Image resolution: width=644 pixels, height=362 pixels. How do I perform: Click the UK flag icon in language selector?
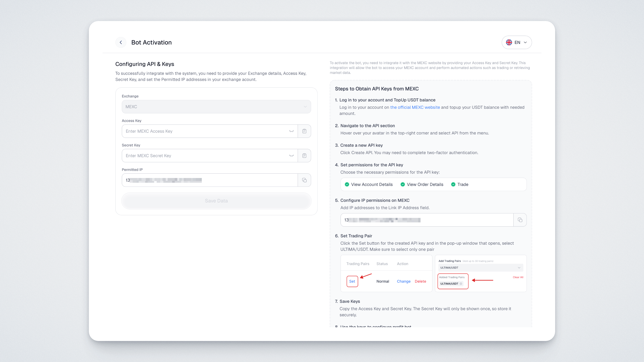point(509,42)
